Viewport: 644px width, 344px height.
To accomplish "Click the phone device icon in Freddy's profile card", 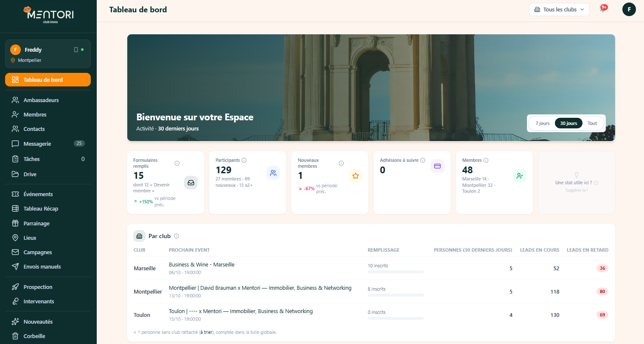I will tap(76, 50).
